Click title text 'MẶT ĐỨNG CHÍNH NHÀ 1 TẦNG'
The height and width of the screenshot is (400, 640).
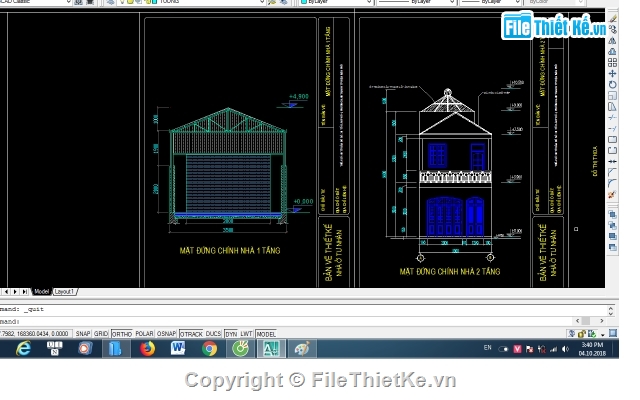tap(230, 251)
